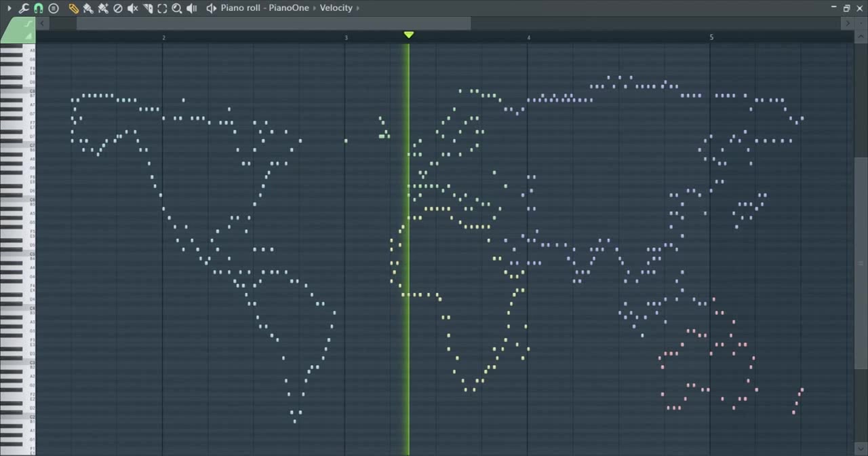Activate the Playback scrub tool
868x456 pixels.
pyautogui.click(x=192, y=8)
